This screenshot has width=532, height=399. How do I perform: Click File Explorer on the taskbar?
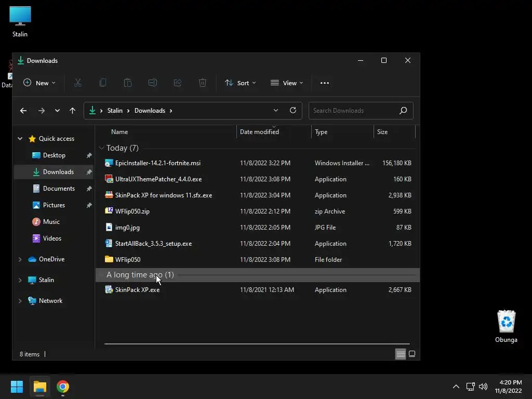39,387
